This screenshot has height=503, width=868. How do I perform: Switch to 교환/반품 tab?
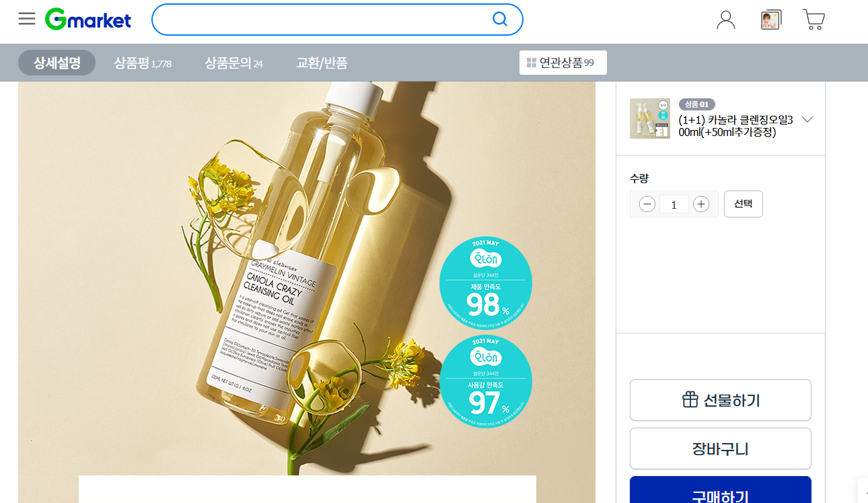pyautogui.click(x=322, y=63)
